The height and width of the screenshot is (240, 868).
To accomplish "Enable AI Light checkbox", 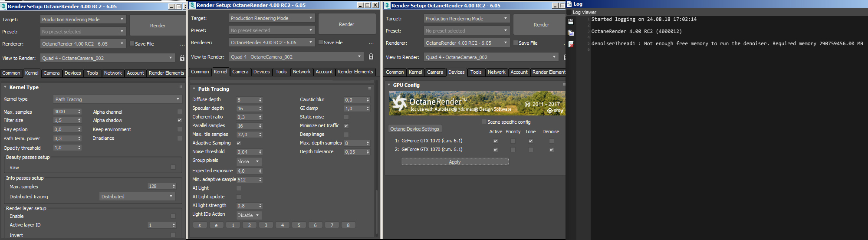I will [x=239, y=188].
